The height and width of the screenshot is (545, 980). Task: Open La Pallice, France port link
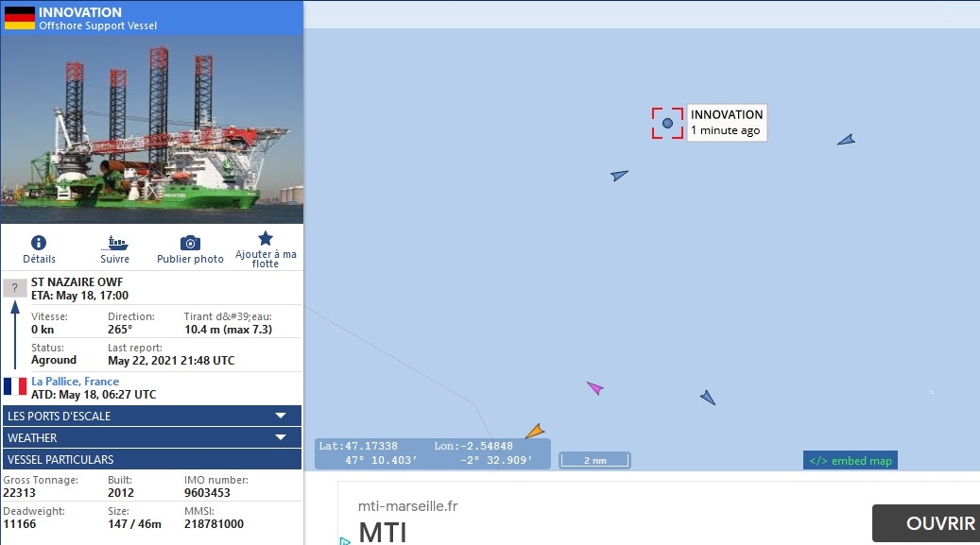tap(75, 382)
